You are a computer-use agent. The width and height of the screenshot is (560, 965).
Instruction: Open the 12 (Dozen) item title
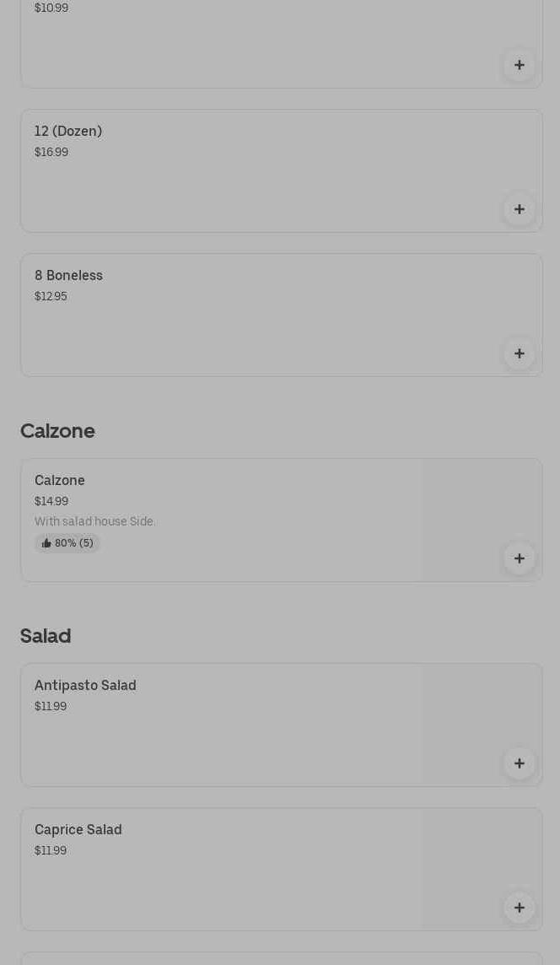(68, 132)
